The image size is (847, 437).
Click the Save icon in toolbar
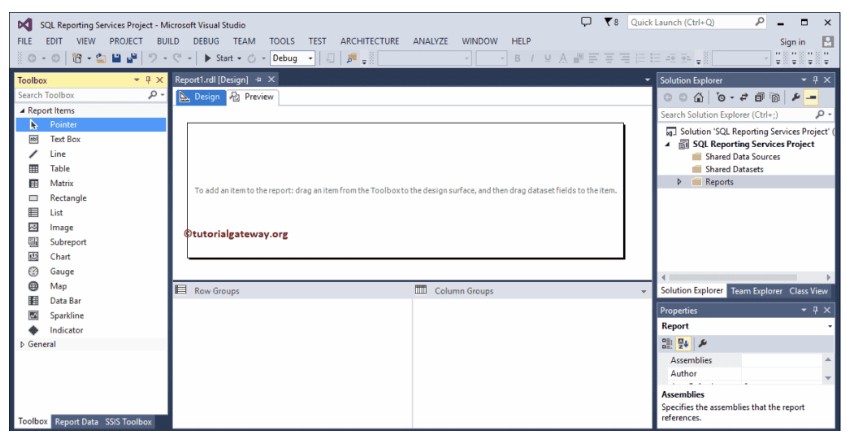click(116, 58)
